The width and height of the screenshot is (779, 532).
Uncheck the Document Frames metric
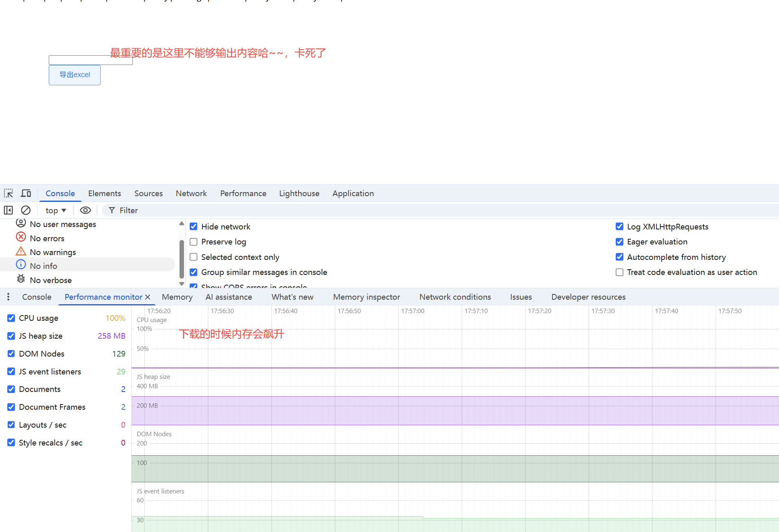coord(11,407)
